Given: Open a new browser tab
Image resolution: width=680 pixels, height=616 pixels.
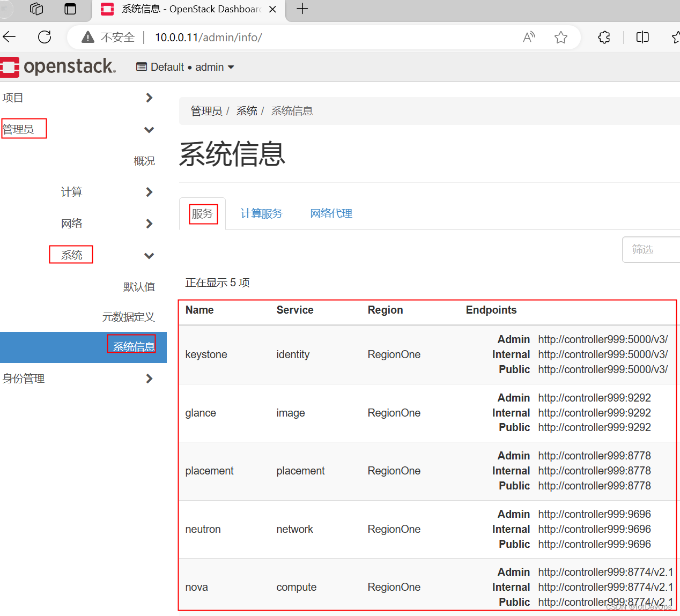Looking at the screenshot, I should point(302,9).
